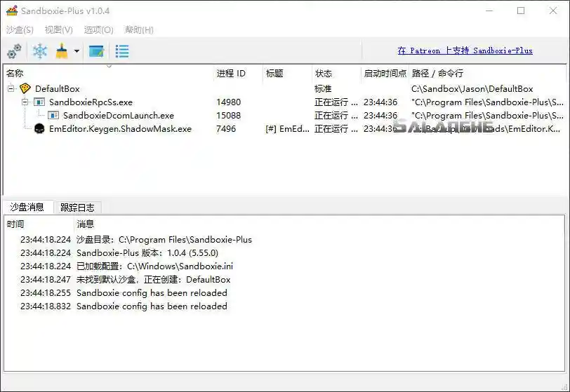Image resolution: width=570 pixels, height=392 pixels.
Task: Click the 23:44:18.255 config reloaded message
Action: [152, 293]
